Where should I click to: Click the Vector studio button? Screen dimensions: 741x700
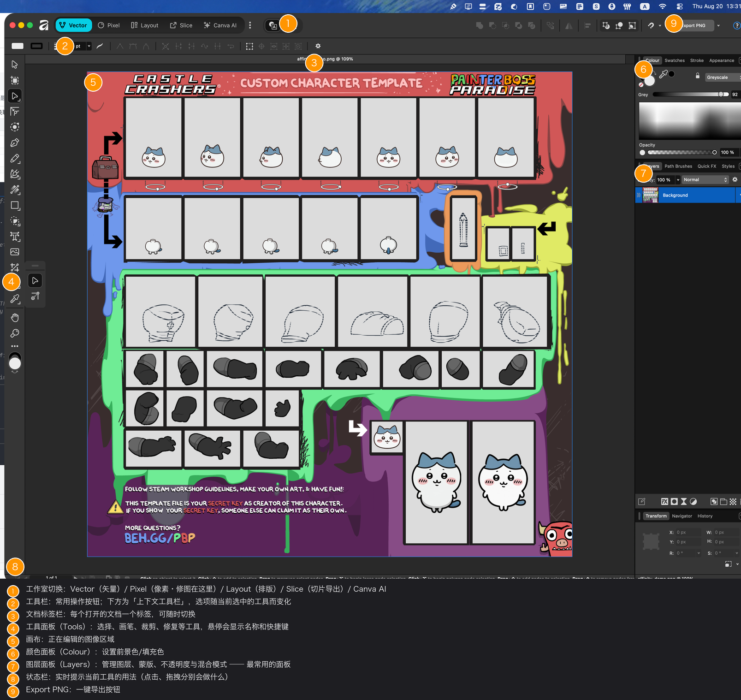pos(74,25)
